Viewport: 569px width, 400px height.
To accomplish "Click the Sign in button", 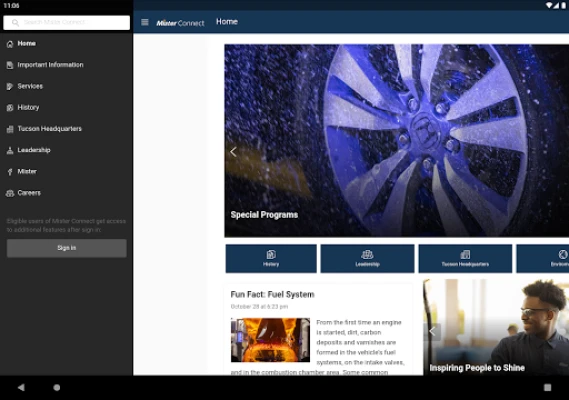I will 66,248.
